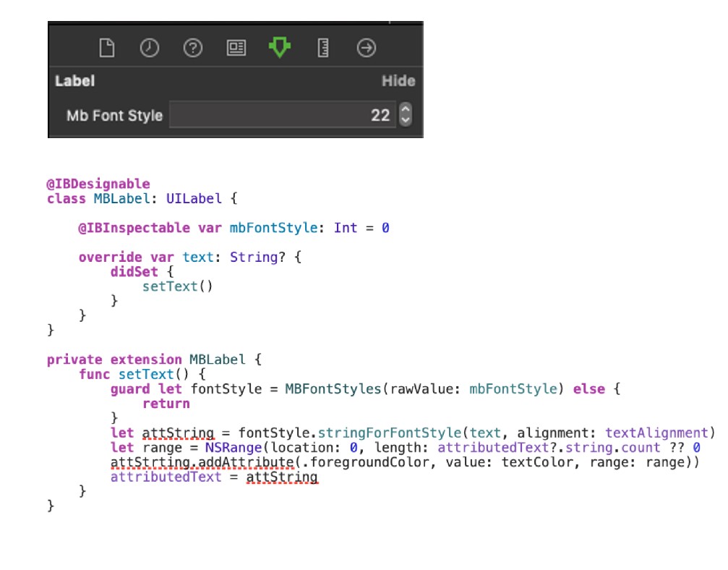The width and height of the screenshot is (728, 570).
Task: Increment Mb Font Style with stepper up arrow
Action: [406, 110]
